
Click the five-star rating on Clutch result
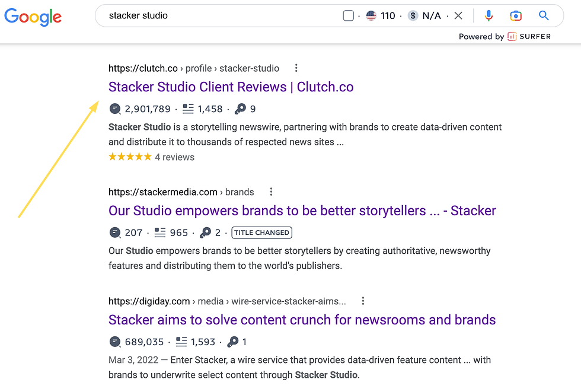point(130,157)
